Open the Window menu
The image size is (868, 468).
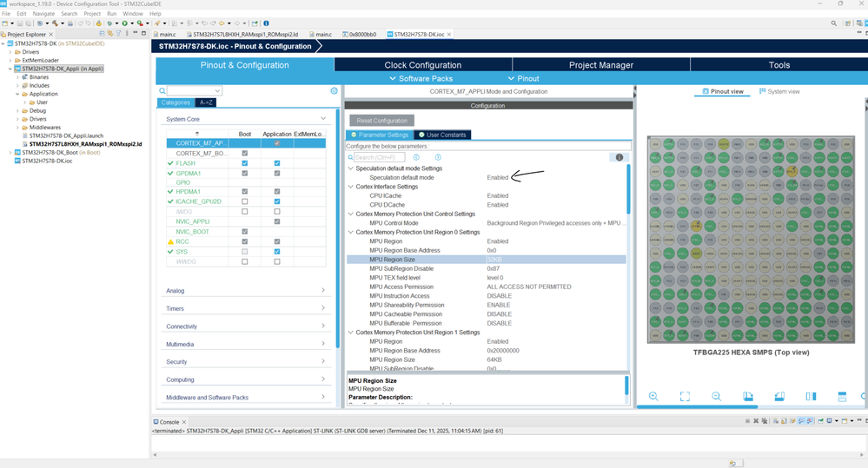pyautogui.click(x=132, y=13)
